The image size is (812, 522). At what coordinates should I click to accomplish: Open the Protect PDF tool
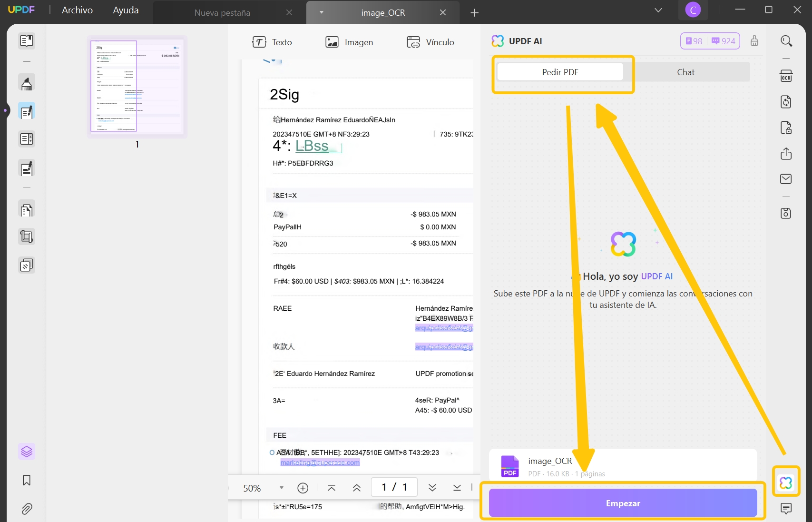tap(786, 128)
